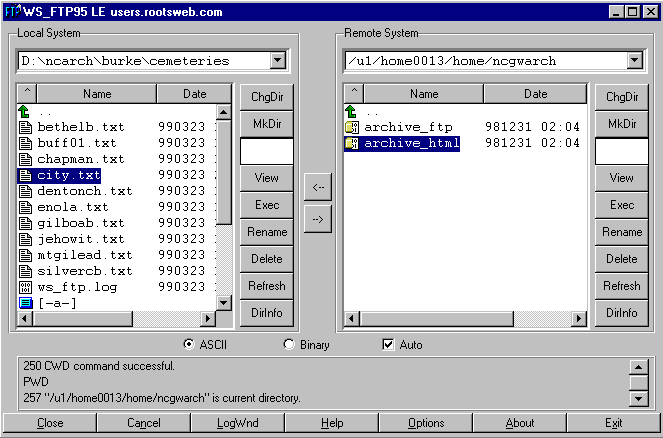This screenshot has height=438, width=663.
Task: Select the [-a-] drive icon
Action: pyautogui.click(x=25, y=302)
